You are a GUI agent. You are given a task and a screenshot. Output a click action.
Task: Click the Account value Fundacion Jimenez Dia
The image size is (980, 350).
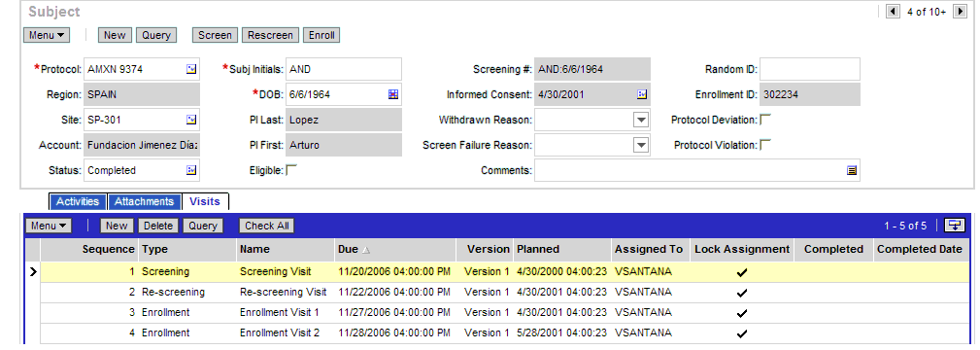tap(142, 145)
